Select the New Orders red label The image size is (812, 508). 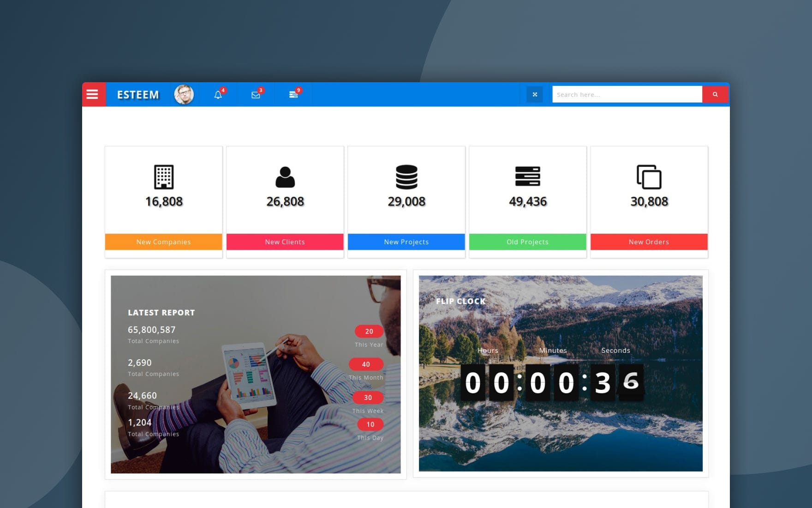(649, 242)
